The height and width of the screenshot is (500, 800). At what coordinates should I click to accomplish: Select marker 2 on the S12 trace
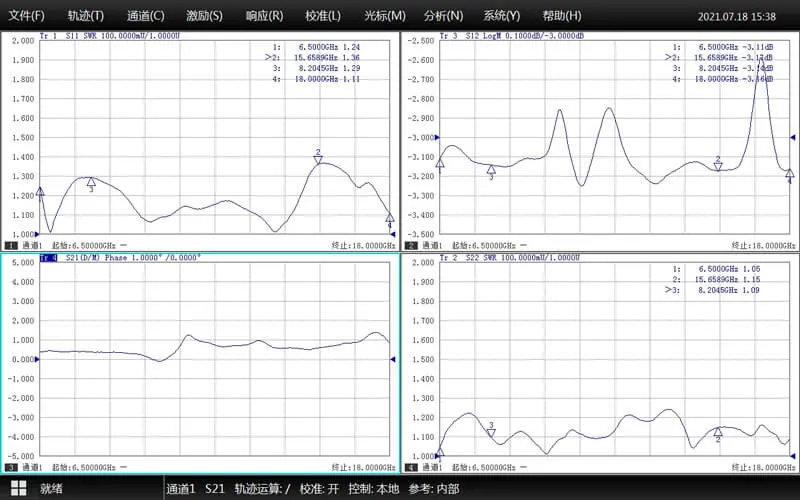[718, 166]
